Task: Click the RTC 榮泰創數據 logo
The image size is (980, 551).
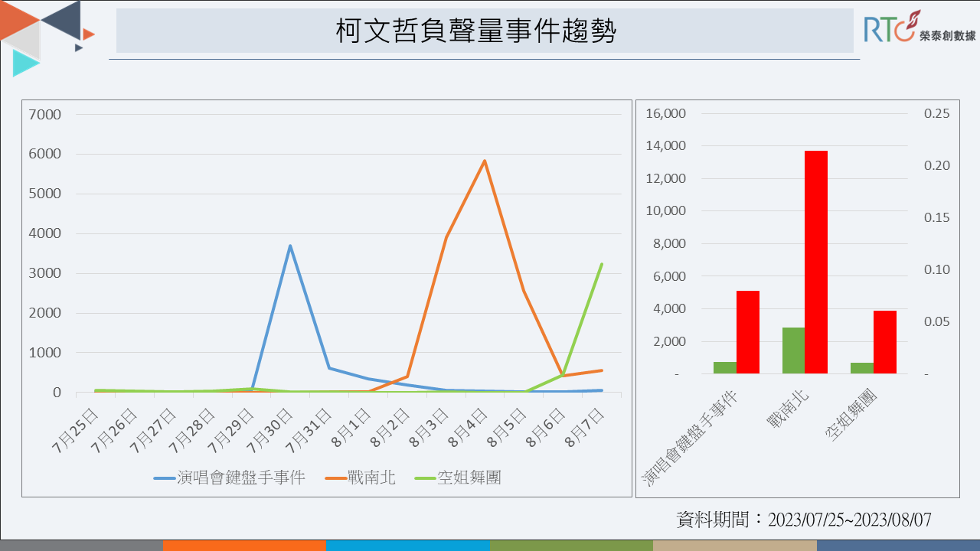Action: point(920,28)
